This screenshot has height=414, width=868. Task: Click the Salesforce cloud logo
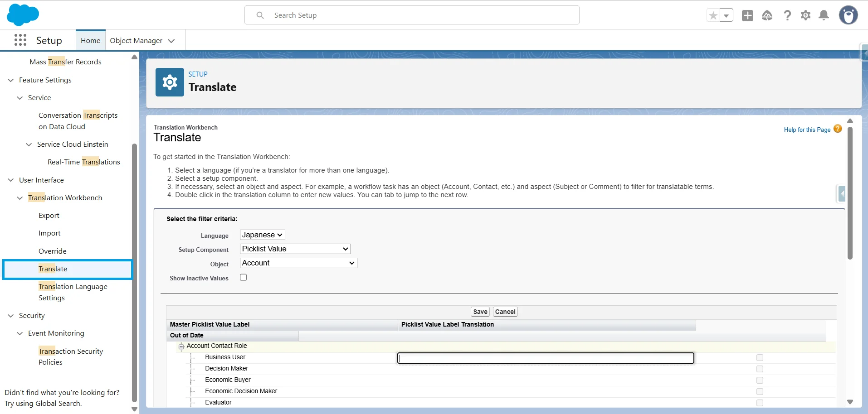23,15
